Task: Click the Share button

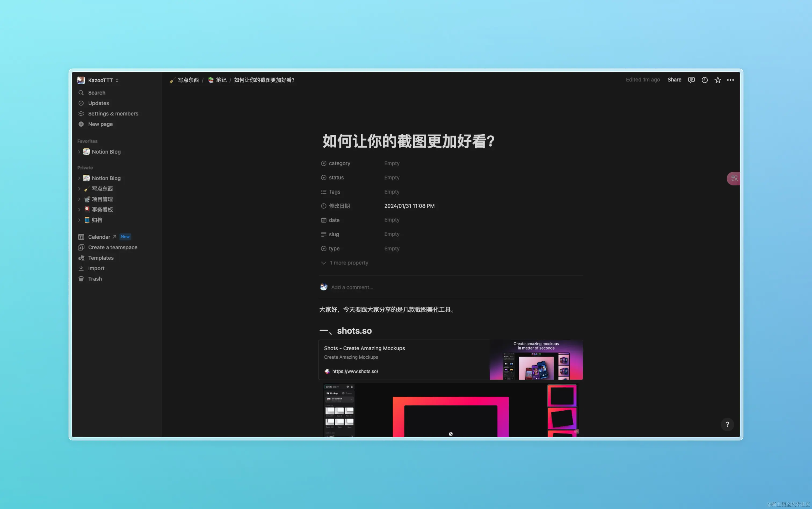Action: [x=674, y=80]
